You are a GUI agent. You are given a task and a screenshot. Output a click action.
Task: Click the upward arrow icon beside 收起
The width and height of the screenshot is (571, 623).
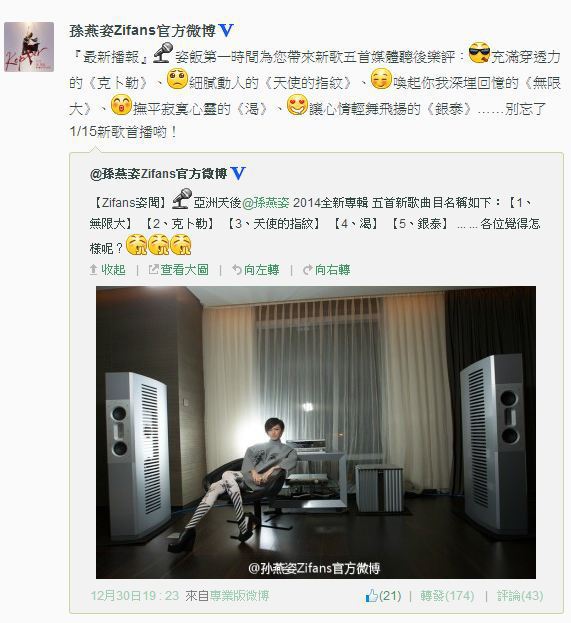coord(94,270)
